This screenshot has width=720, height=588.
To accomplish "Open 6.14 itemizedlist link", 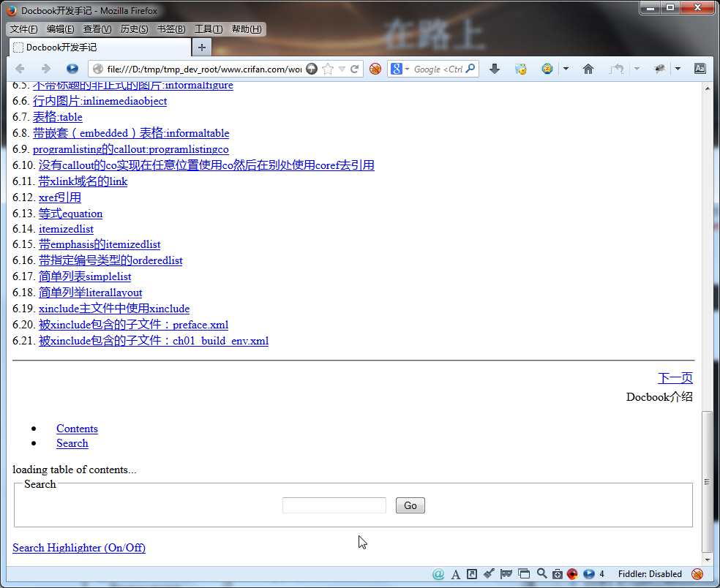I will click(66, 229).
